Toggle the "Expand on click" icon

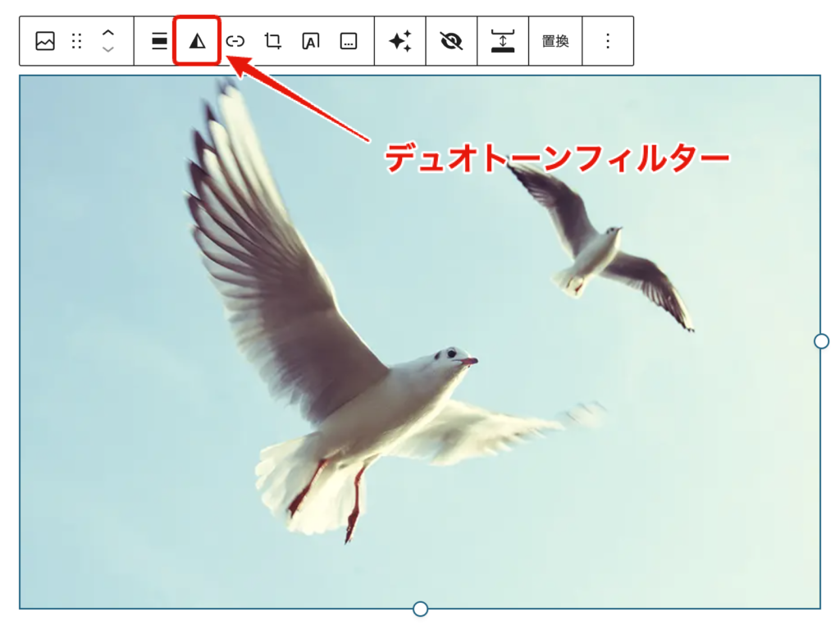(x=504, y=39)
